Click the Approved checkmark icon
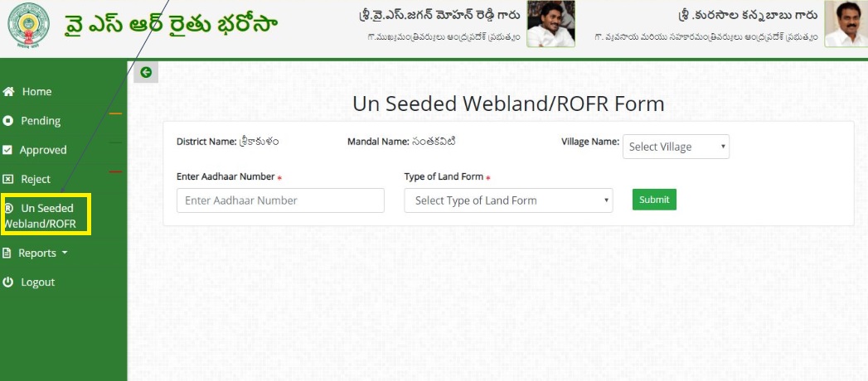The width and height of the screenshot is (868, 381). (x=7, y=150)
